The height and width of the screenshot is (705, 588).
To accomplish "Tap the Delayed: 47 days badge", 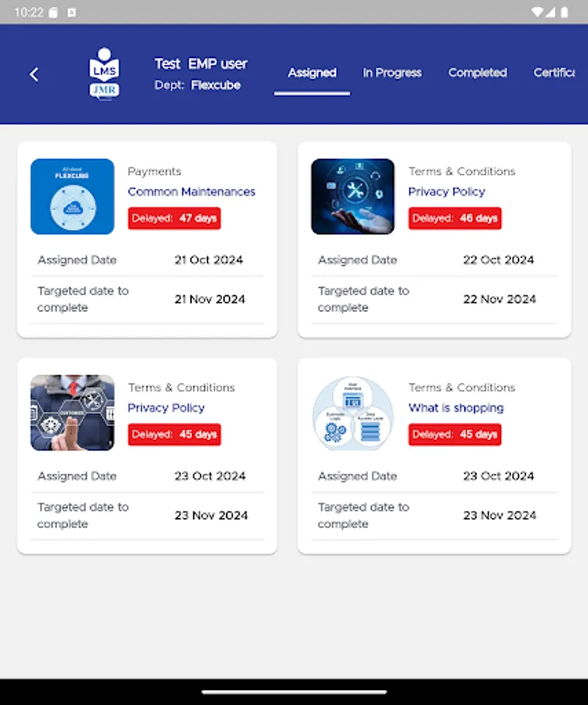I will [175, 218].
